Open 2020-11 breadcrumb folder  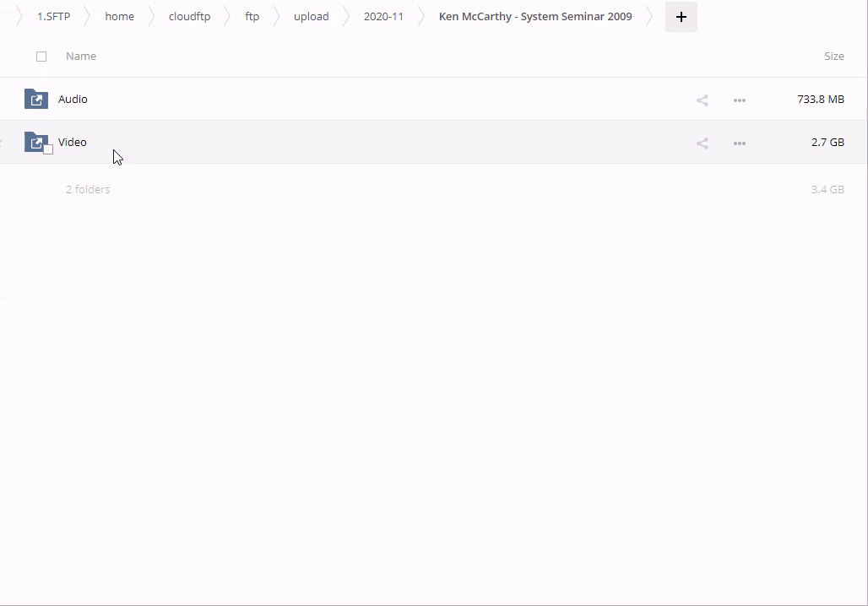pos(383,17)
